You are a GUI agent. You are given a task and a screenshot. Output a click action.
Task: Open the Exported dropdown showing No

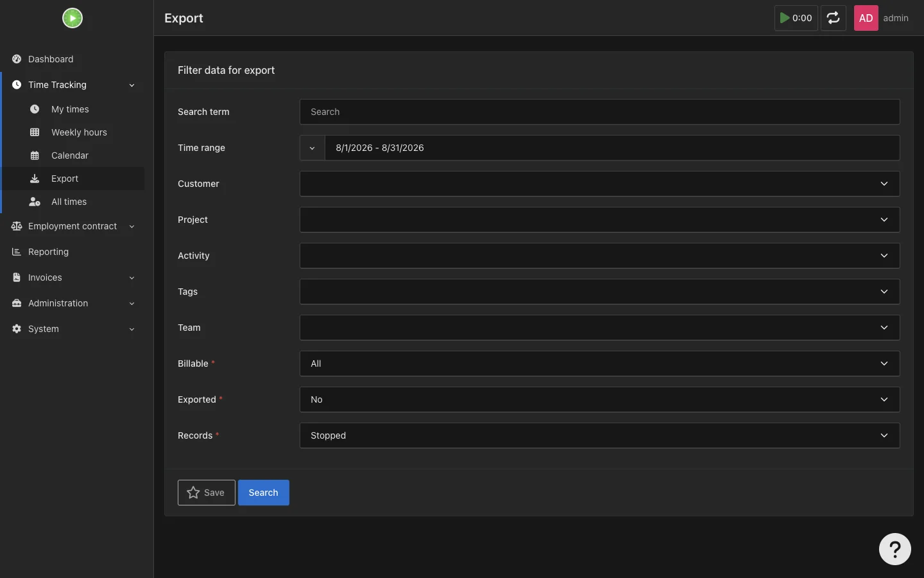click(x=599, y=399)
